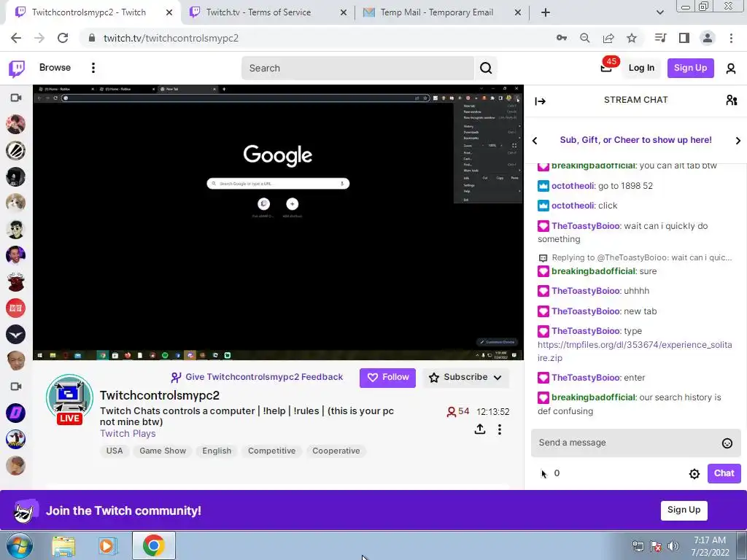
Task: Expand the Subscribe dropdown button
Action: click(x=466, y=378)
